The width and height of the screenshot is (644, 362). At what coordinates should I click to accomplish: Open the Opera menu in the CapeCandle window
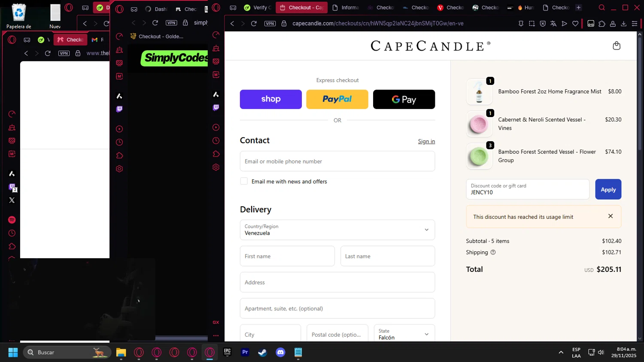216,7
